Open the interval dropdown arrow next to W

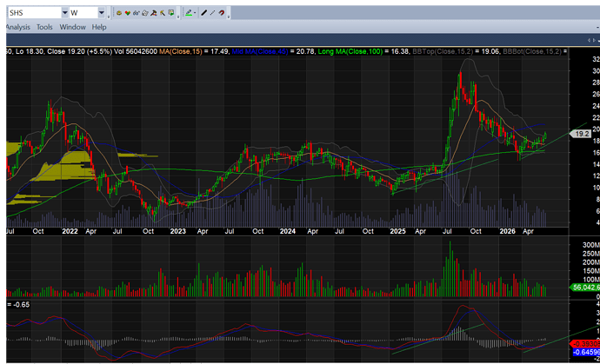pos(102,13)
